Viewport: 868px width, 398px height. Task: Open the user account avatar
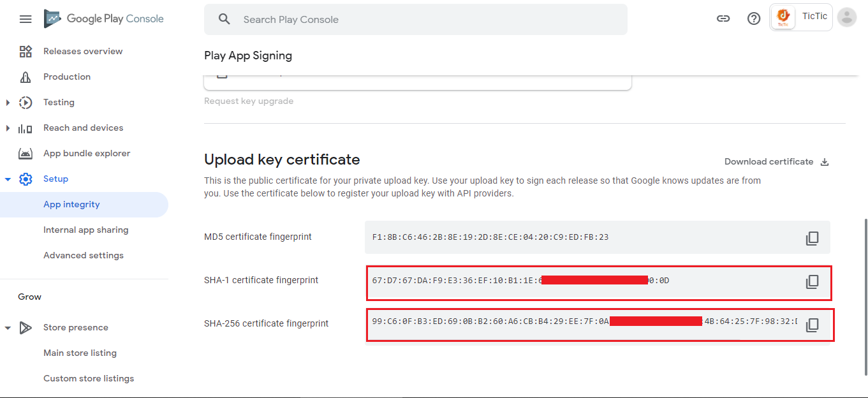tap(847, 18)
